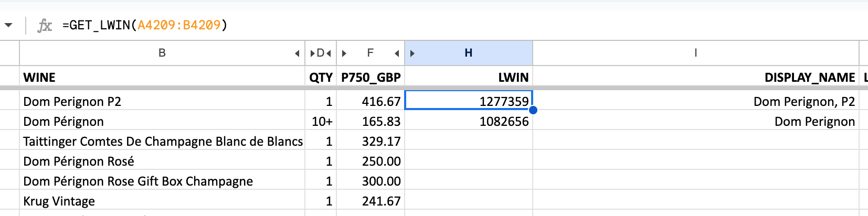Select LWIN cell 1082656

(469, 121)
